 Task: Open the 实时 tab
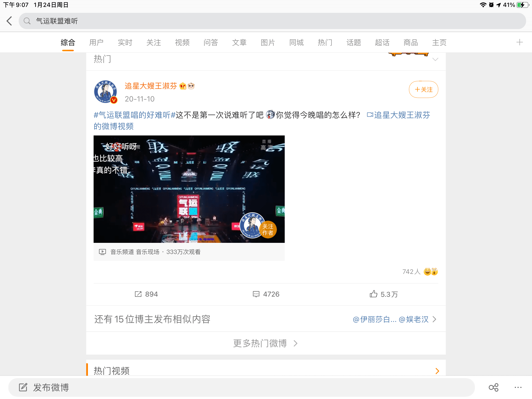(x=125, y=42)
